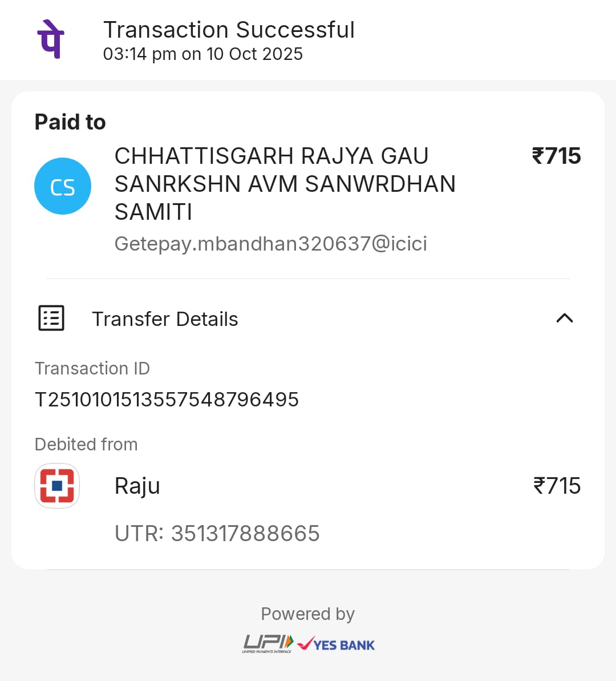Select the Raju account name
The height and width of the screenshot is (681, 616).
click(137, 486)
